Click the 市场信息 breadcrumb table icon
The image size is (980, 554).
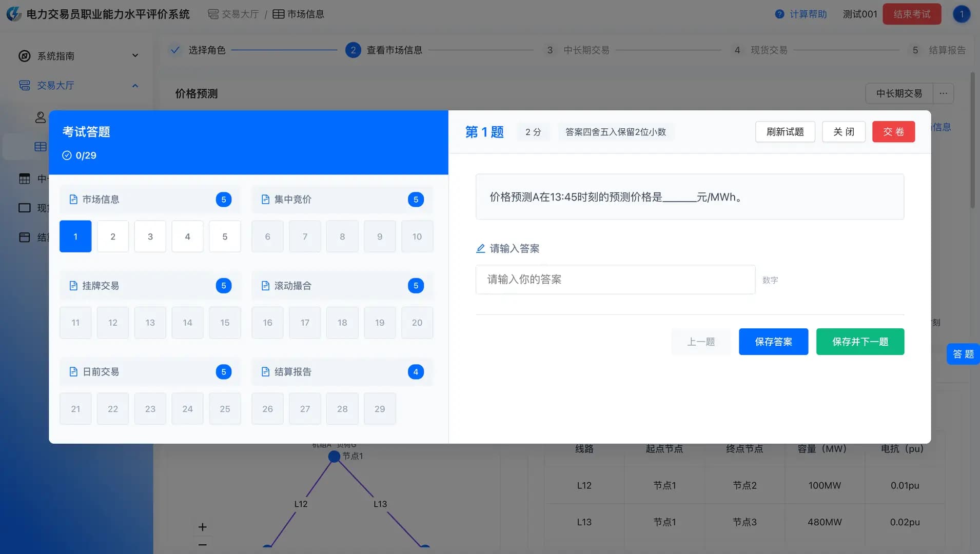pyautogui.click(x=278, y=14)
